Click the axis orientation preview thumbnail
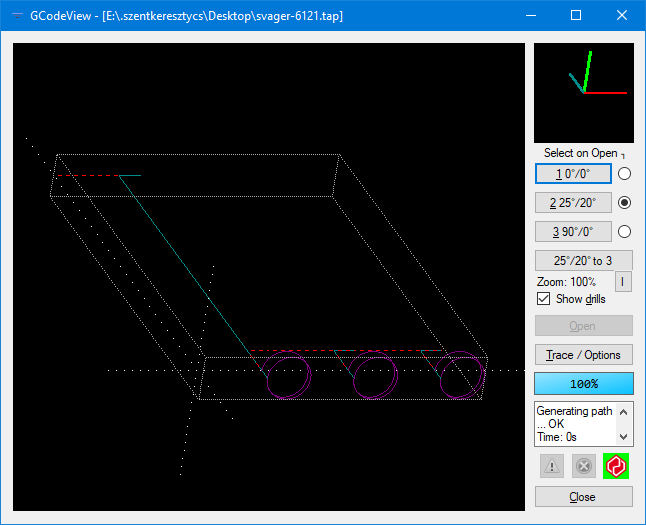Viewport: 646px width, 525px height. [584, 92]
